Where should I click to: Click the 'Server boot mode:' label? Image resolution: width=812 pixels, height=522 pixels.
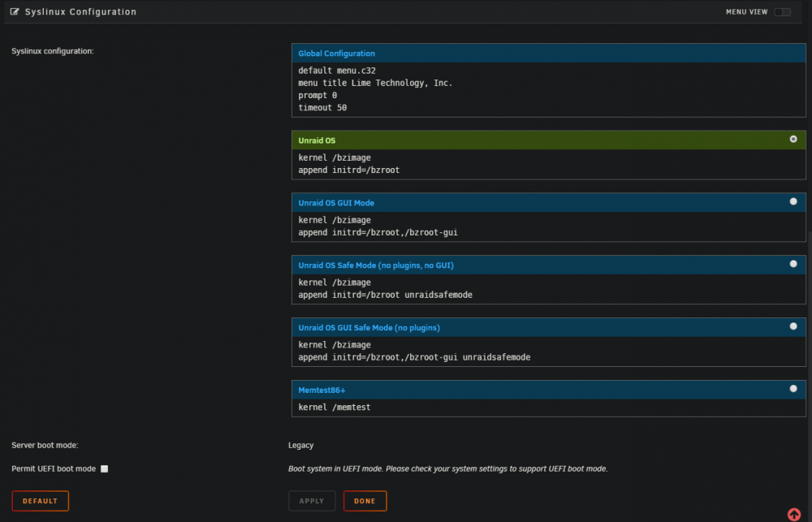(x=45, y=446)
